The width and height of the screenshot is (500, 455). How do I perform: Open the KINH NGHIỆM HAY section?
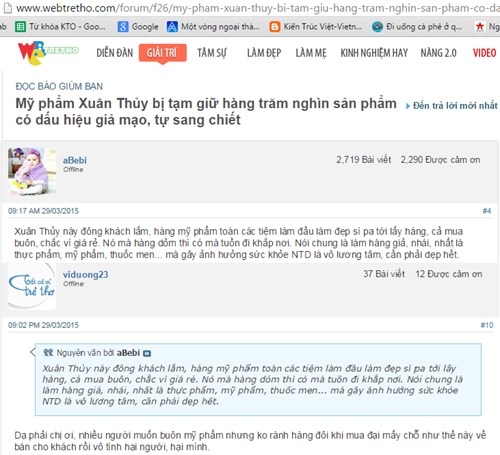[374, 53]
